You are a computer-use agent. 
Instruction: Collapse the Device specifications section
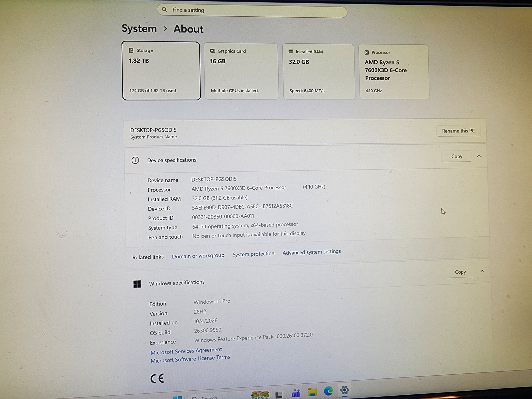click(x=479, y=156)
